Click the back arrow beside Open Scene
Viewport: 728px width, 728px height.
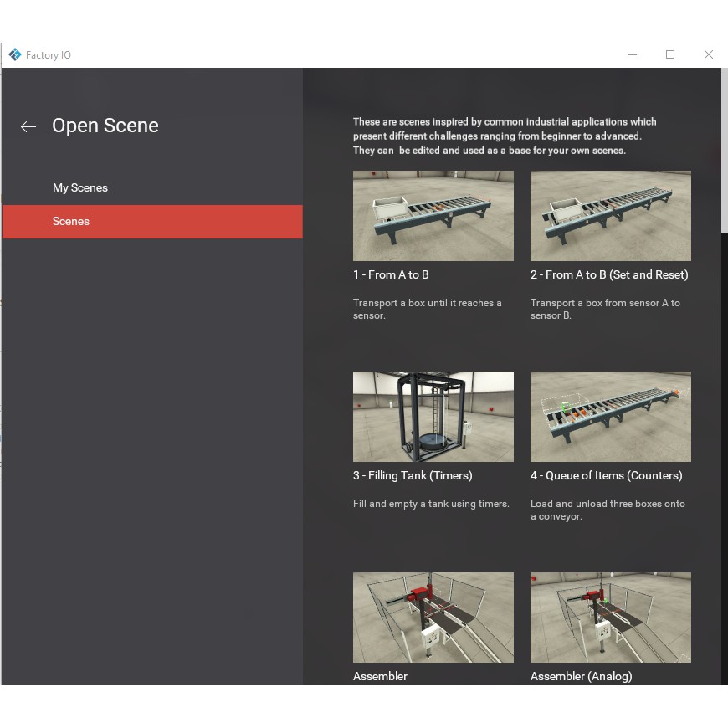click(x=28, y=126)
